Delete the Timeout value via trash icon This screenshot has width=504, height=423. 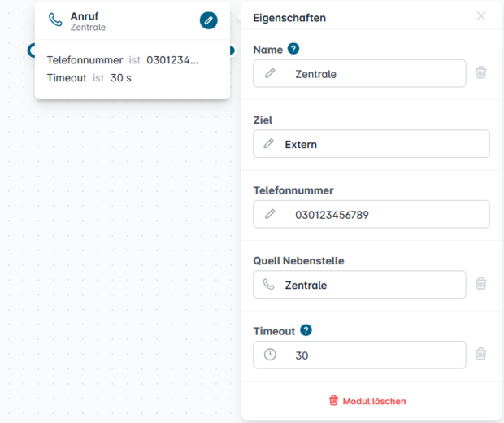(481, 354)
